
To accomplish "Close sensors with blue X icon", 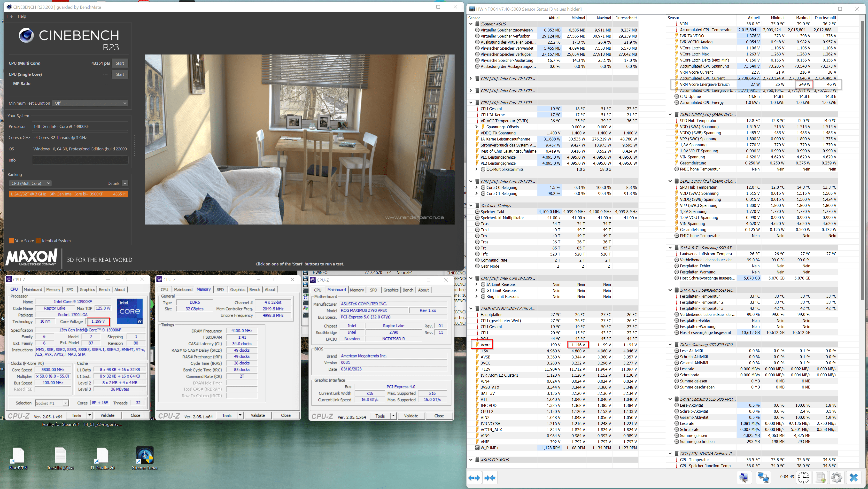I will [853, 478].
